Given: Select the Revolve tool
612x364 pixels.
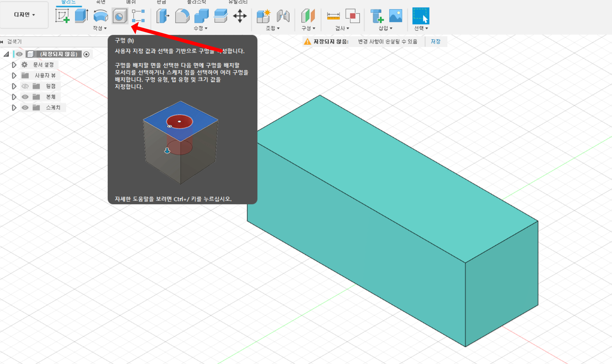Looking at the screenshot, I should [x=100, y=16].
